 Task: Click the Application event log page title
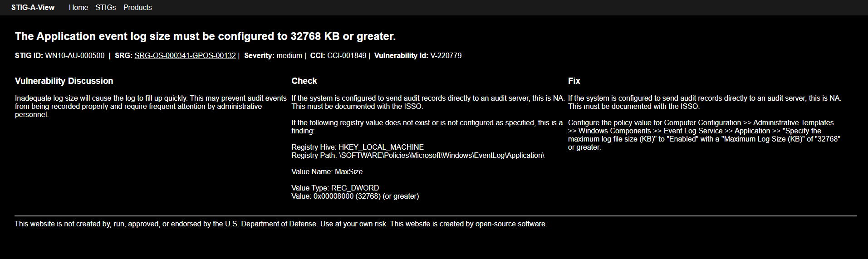coord(205,36)
